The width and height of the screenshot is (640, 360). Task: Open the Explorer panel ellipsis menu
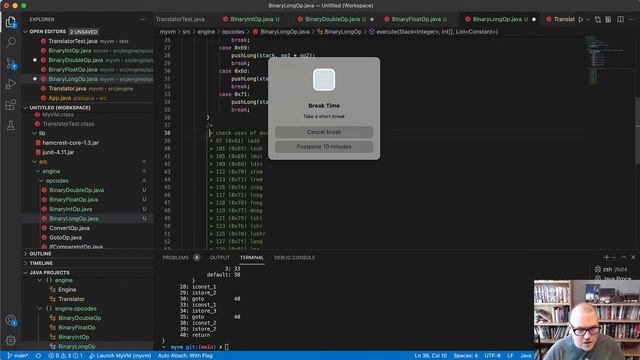click(143, 19)
